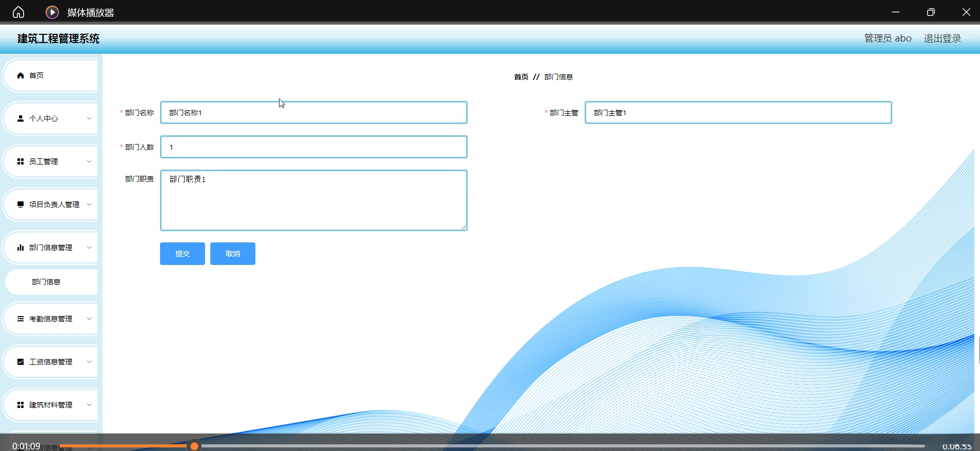Collapse the 部门信息管理 chevron
Image resolution: width=980 pixels, height=451 pixels.
(89, 248)
